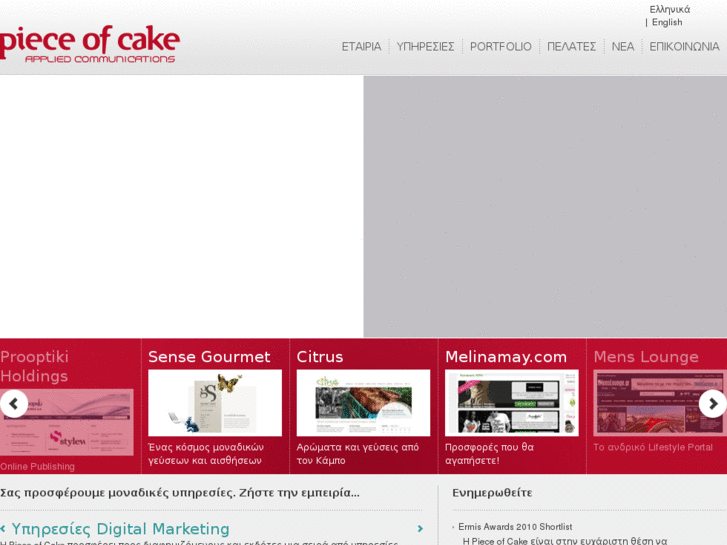This screenshot has width=727, height=545.
Task: Click 'Σας προσφέρουμε μοναδικές υπηρεσίες' heading
Action: click(179, 493)
